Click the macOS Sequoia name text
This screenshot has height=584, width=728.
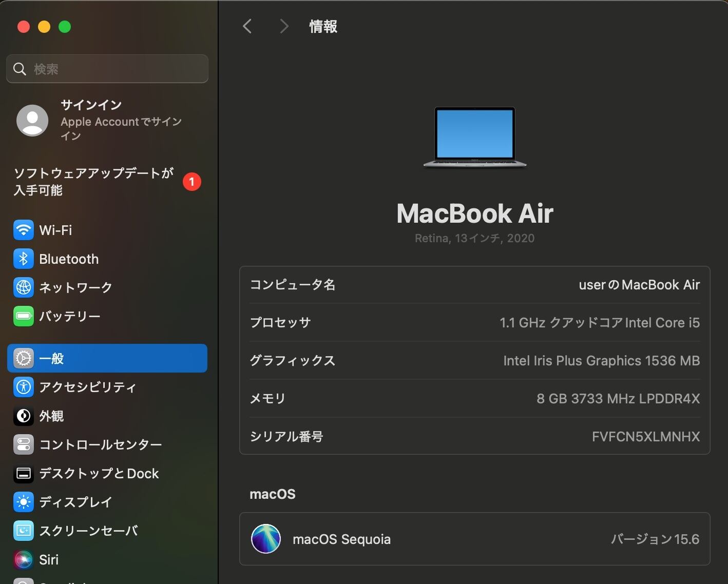(341, 539)
